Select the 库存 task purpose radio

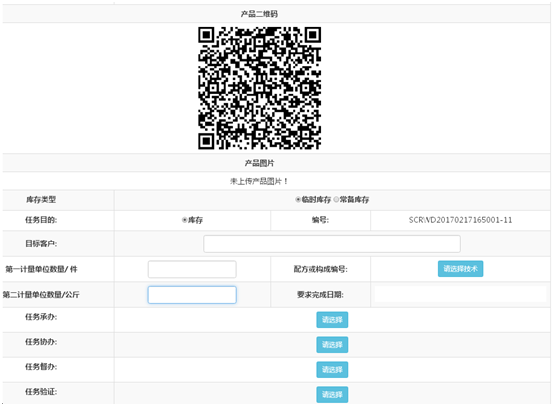[x=184, y=220]
